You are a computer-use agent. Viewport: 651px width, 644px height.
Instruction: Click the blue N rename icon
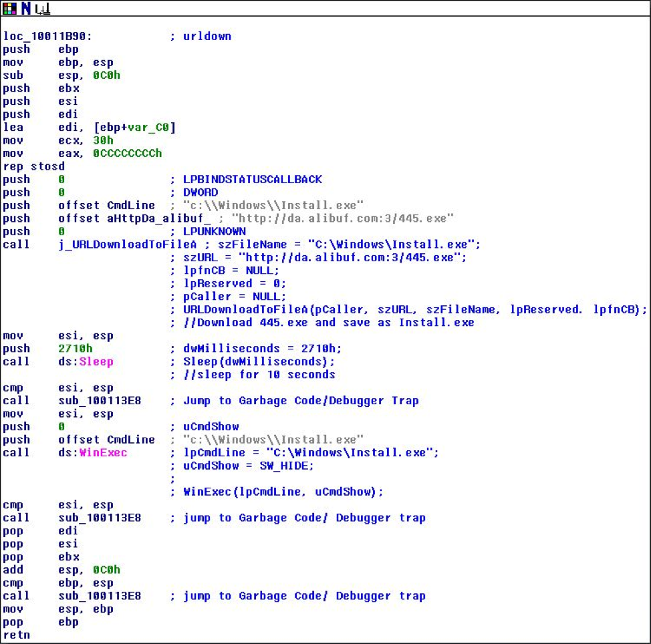(26, 8)
